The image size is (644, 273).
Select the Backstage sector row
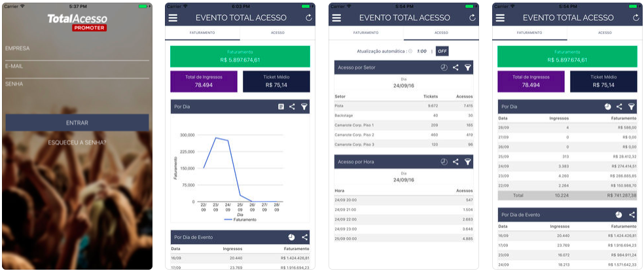(x=404, y=115)
